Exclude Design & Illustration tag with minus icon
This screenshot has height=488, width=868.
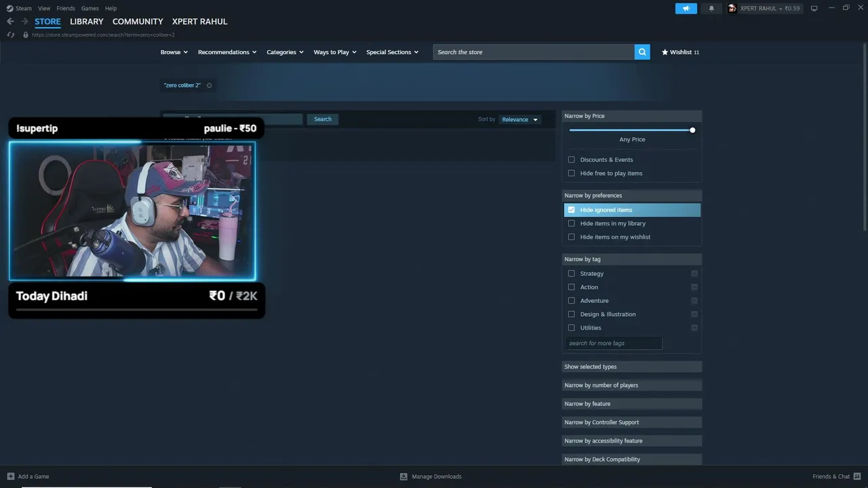point(694,314)
